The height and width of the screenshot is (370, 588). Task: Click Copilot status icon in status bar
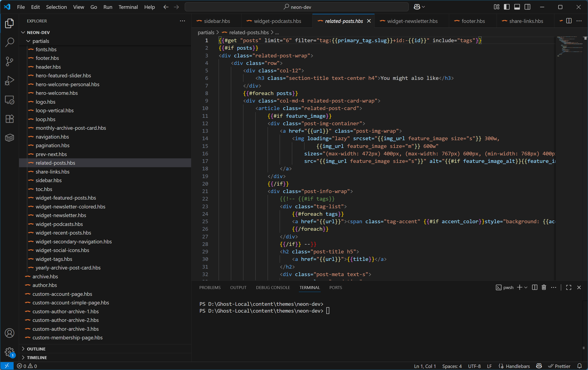click(539, 366)
